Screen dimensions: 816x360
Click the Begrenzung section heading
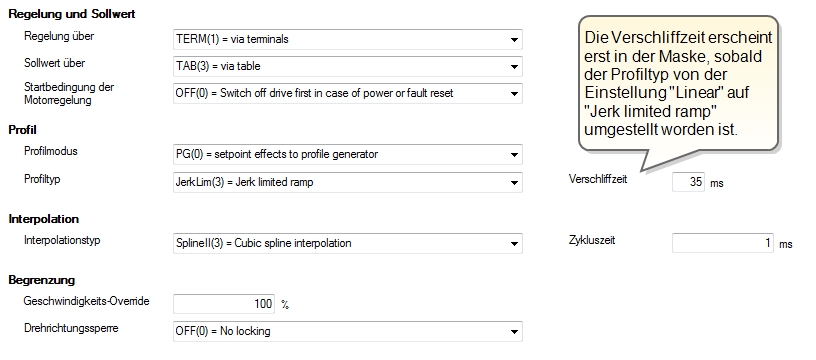[42, 280]
